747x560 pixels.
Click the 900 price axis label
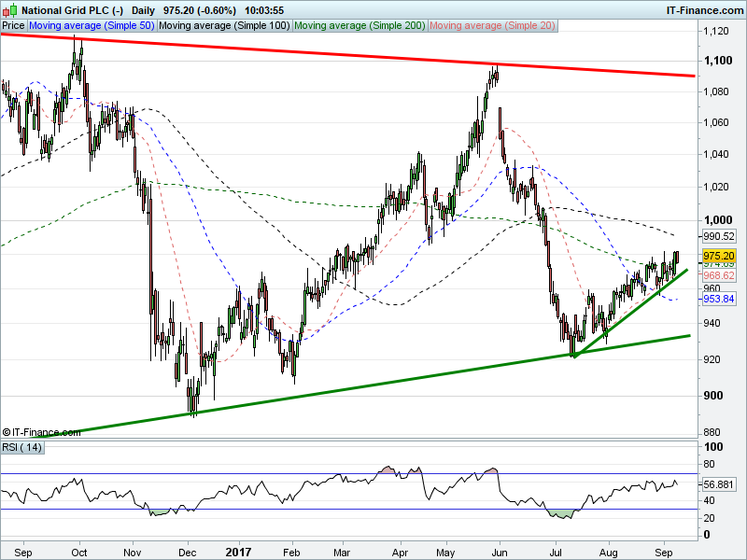point(713,396)
